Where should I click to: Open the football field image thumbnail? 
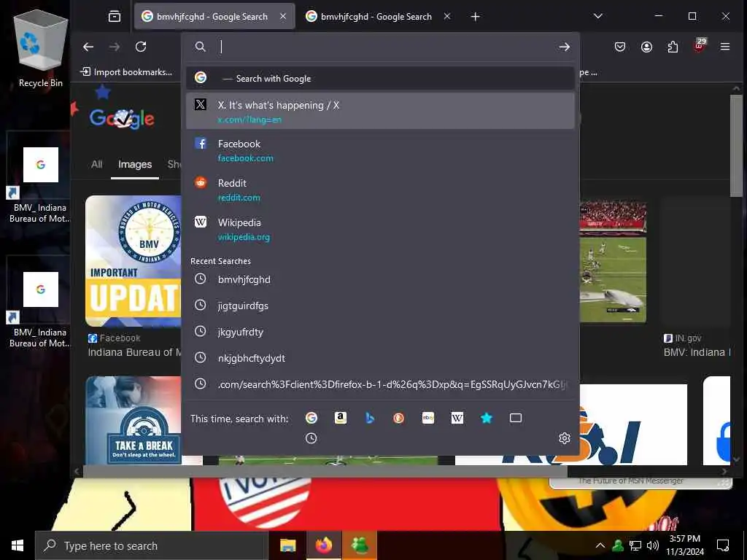[x=613, y=262]
